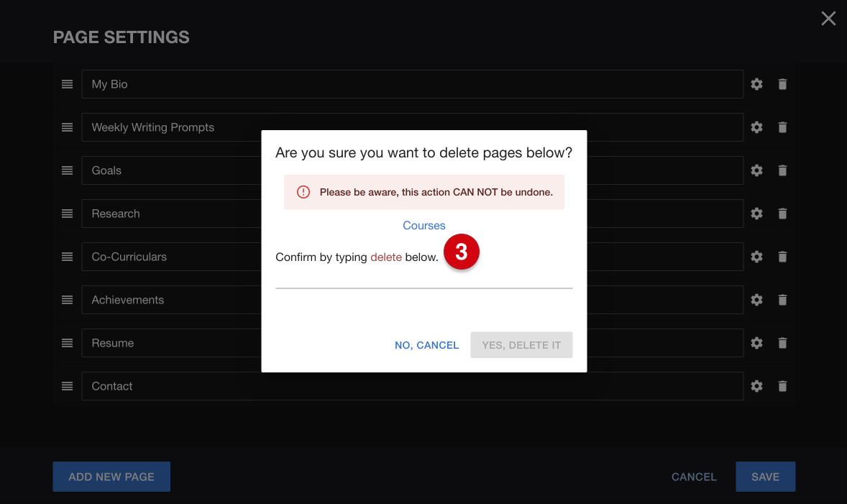Delete the Co-Curriculars page

point(782,257)
